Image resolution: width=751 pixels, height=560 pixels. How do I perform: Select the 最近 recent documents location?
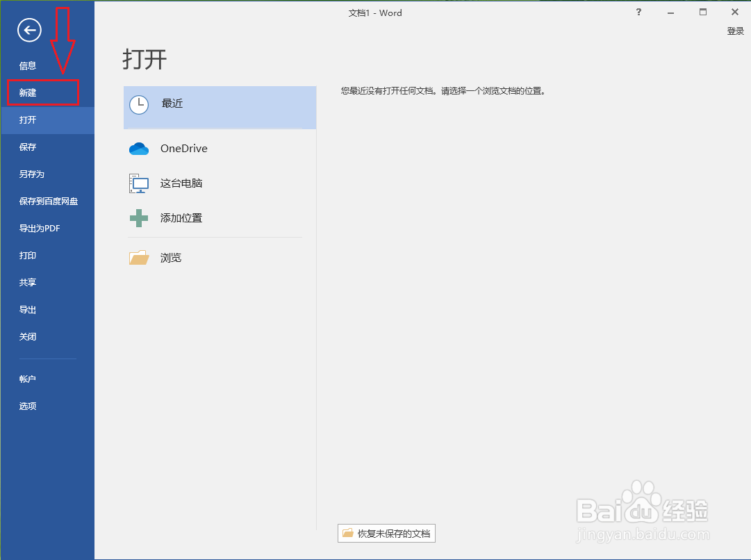(220, 108)
